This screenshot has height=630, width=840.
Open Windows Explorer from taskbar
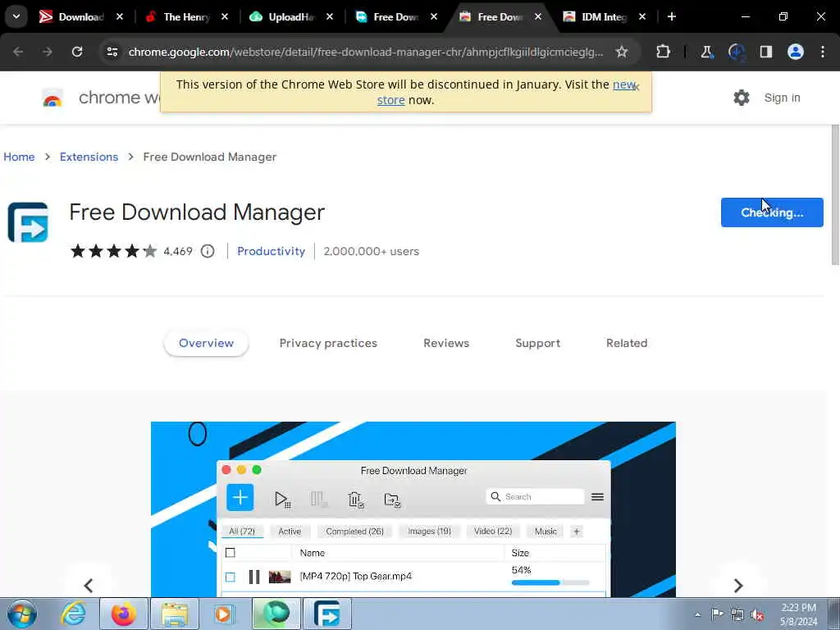click(x=175, y=614)
